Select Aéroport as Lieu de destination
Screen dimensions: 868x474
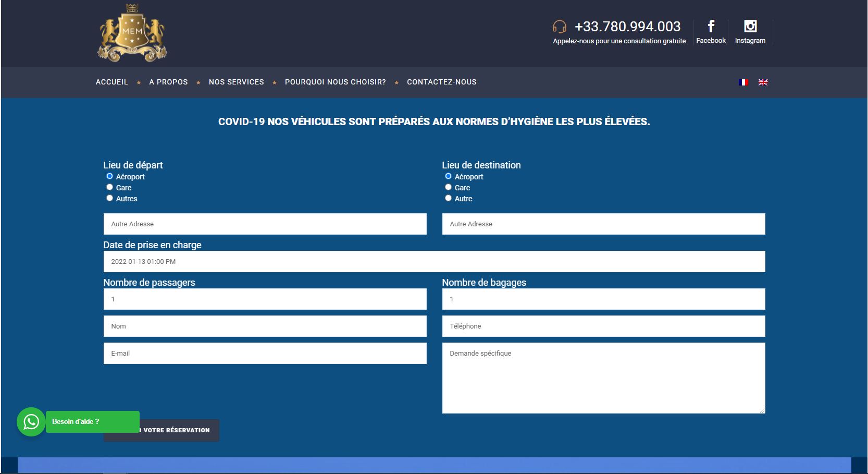448,176
